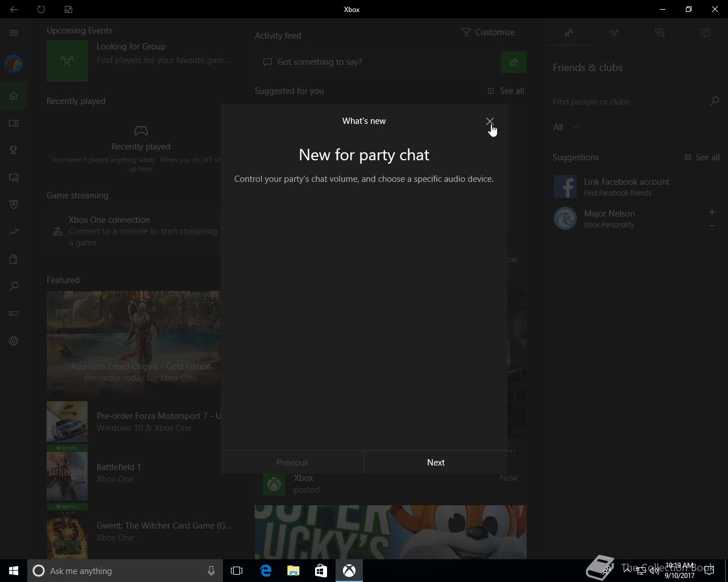Open the hamburger menu
The image size is (728, 582).
tap(14, 33)
